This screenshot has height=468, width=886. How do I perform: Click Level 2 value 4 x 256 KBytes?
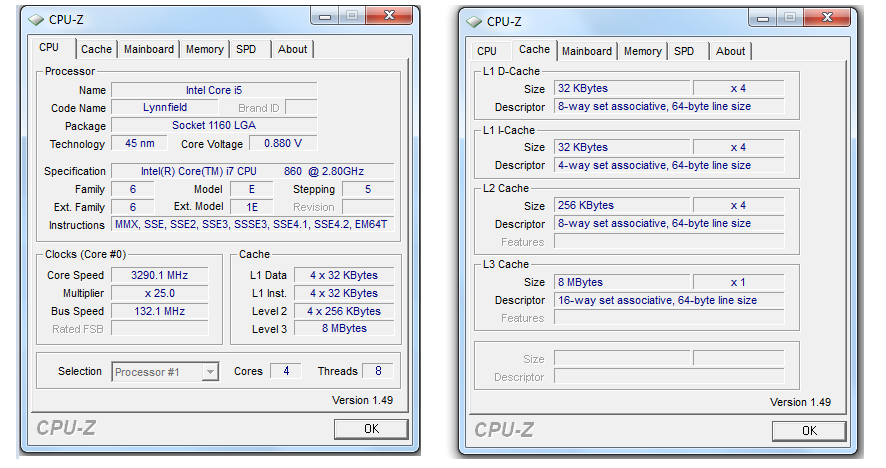point(344,311)
